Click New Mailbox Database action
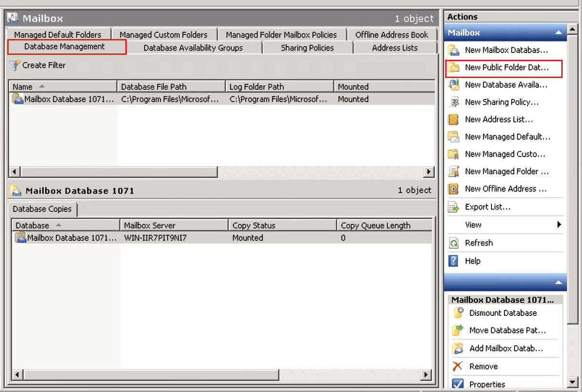 505,50
